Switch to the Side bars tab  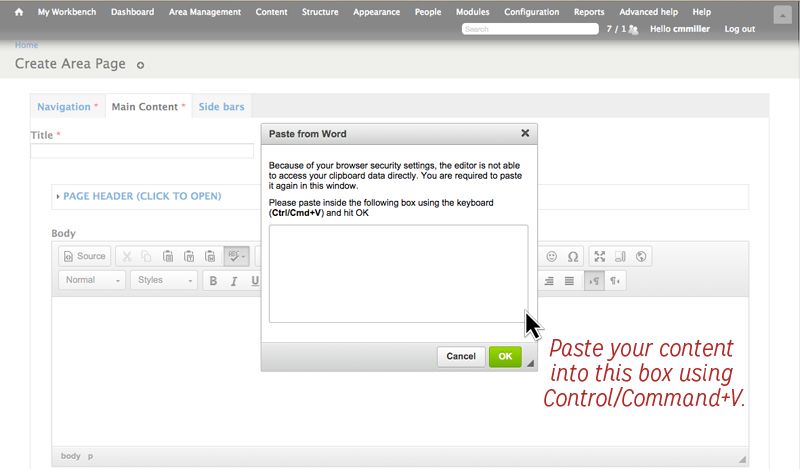(222, 106)
